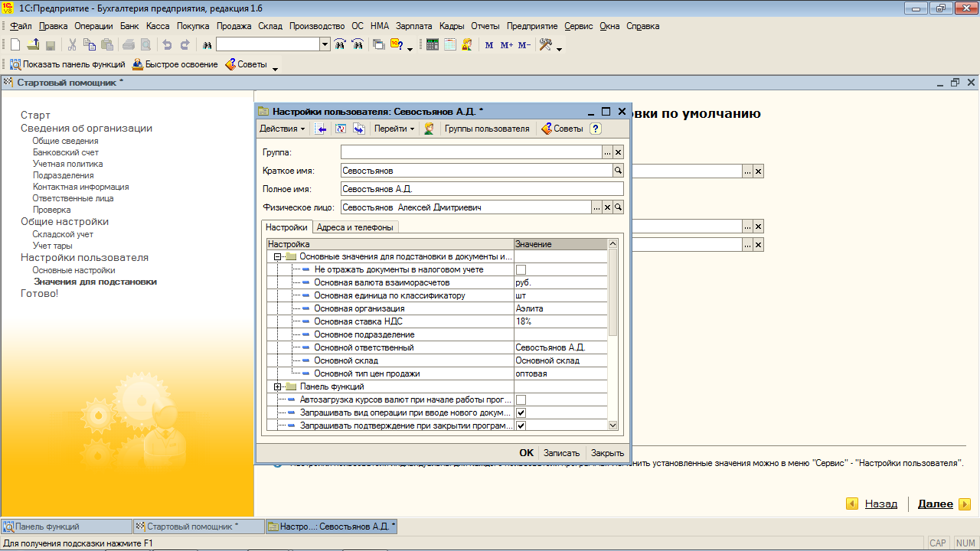Click the Физическое лицо ellipsis select button

(x=596, y=207)
